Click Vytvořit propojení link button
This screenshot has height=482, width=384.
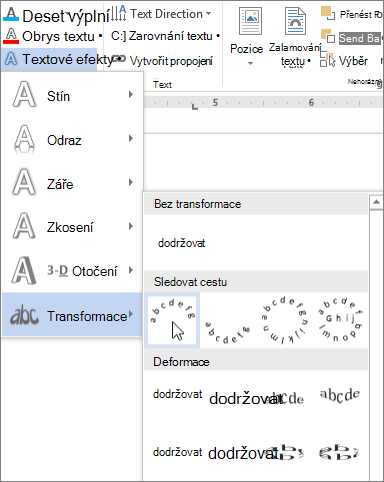pos(162,61)
